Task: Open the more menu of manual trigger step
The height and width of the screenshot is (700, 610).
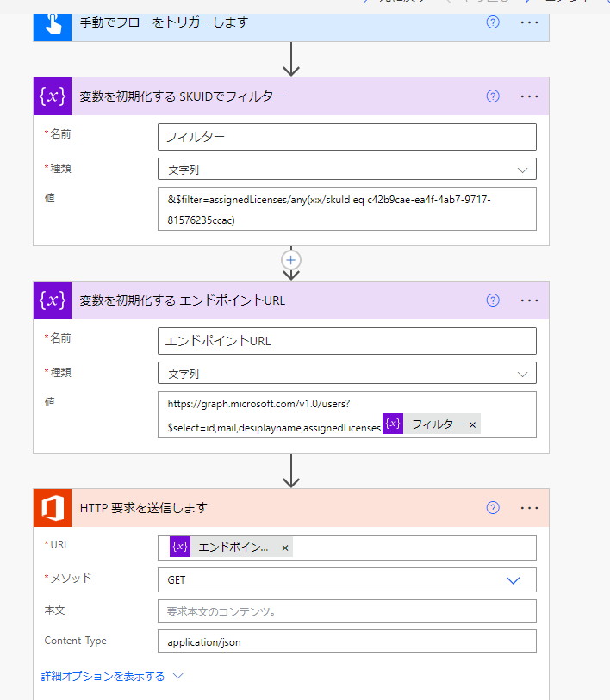Action: tap(529, 22)
